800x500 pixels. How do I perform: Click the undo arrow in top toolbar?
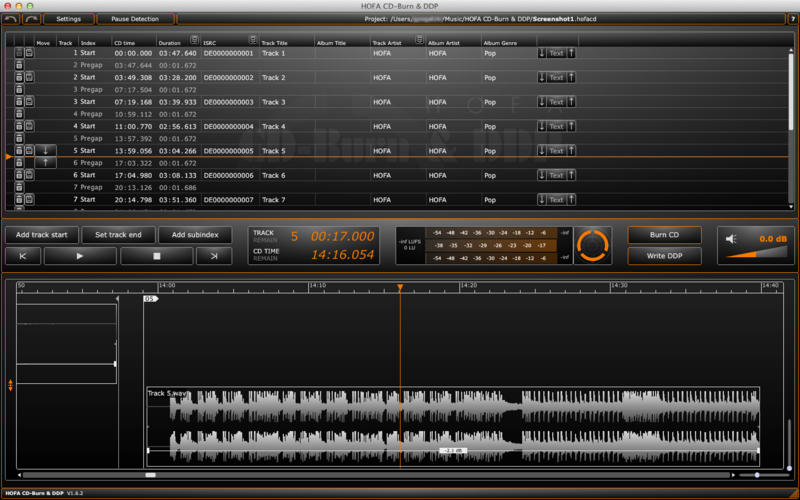tap(10, 19)
